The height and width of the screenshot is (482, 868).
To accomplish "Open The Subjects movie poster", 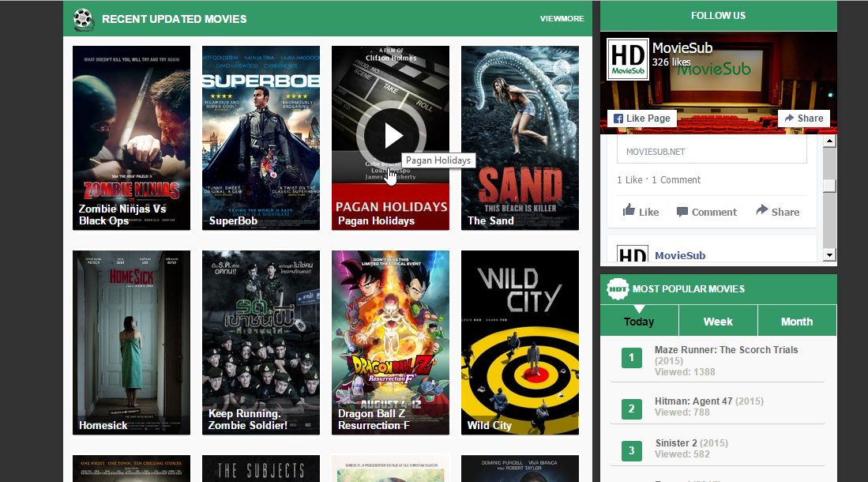I will 261,469.
